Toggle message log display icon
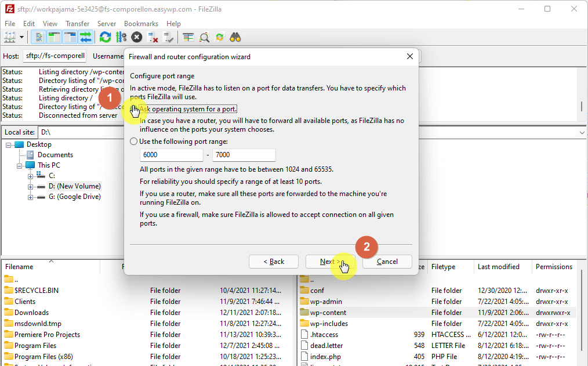Screen dimensions: 588x366 (x=39, y=38)
